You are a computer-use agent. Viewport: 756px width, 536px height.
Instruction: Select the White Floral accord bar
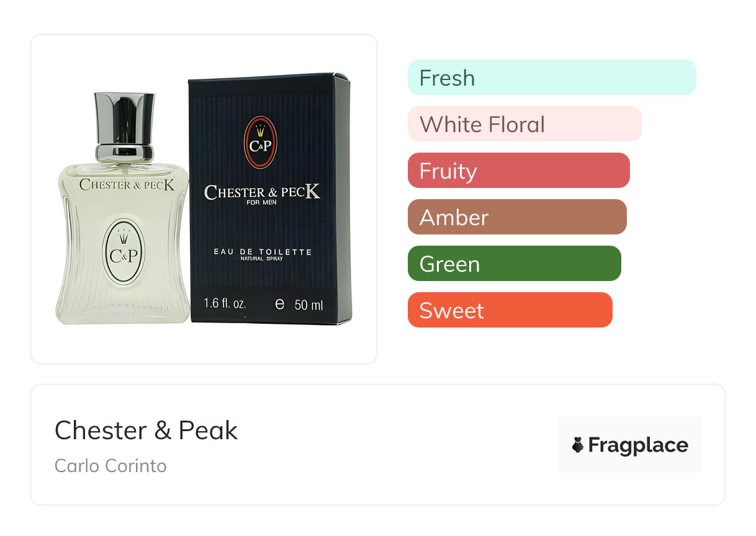tap(524, 124)
